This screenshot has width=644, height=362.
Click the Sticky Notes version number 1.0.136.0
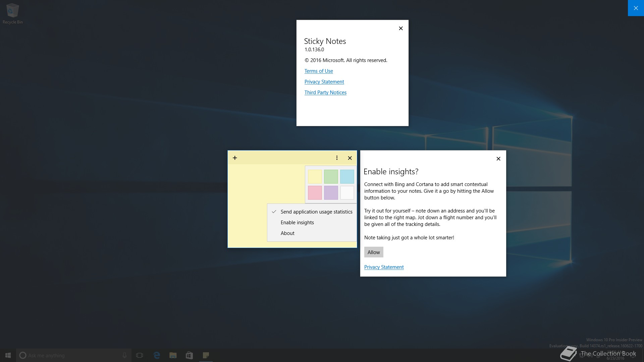[314, 50]
